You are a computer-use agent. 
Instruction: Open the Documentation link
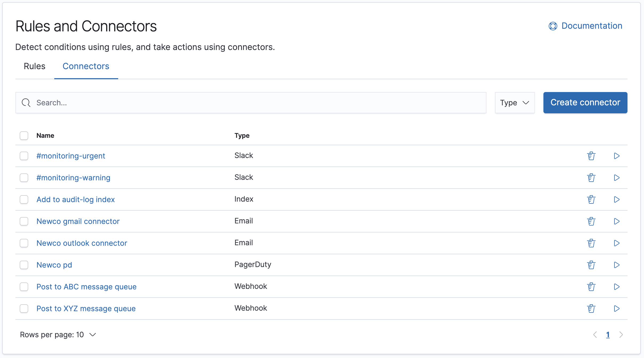click(x=591, y=26)
